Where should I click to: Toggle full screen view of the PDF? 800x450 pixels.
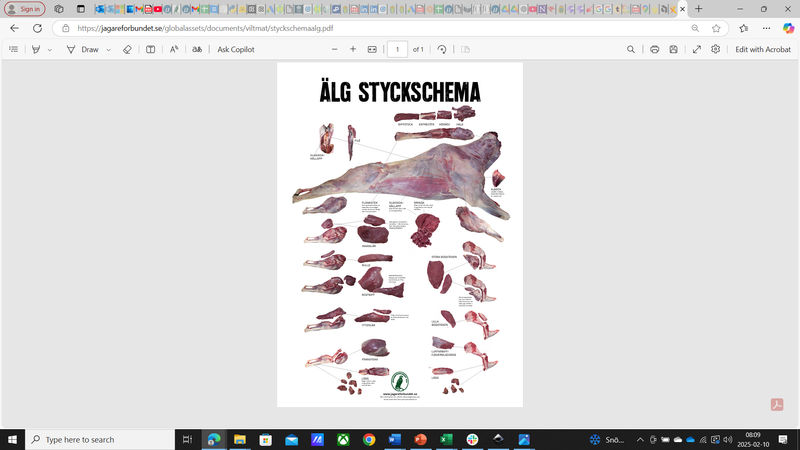click(697, 49)
